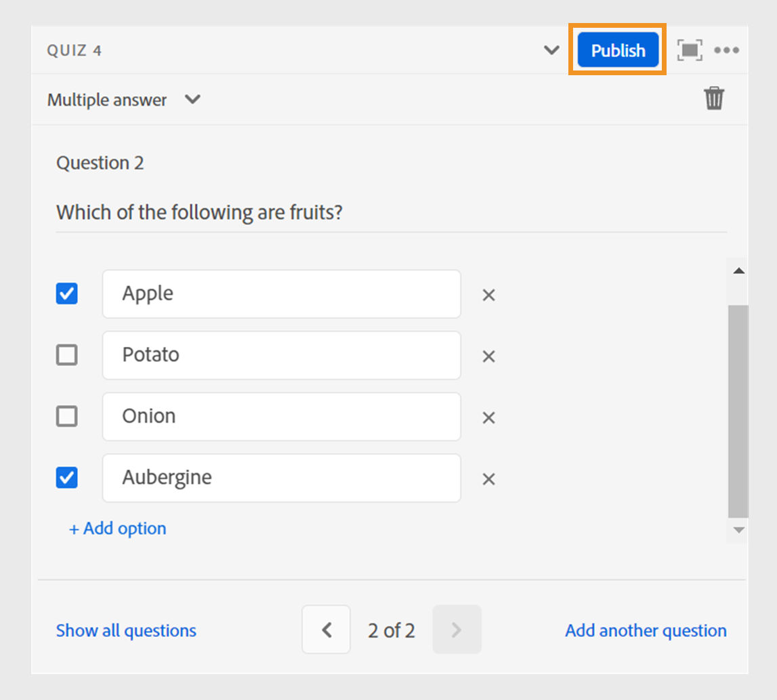The image size is (777, 700).
Task: Uncheck the Aubergine answer checkbox
Action: pyautogui.click(x=66, y=477)
